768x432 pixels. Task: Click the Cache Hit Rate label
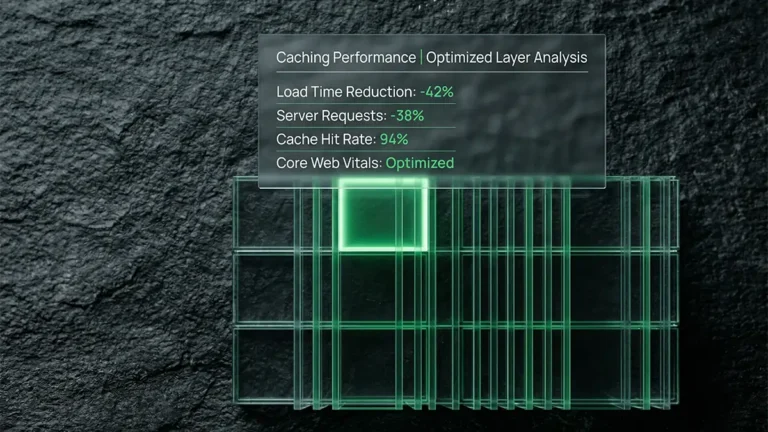coord(326,139)
